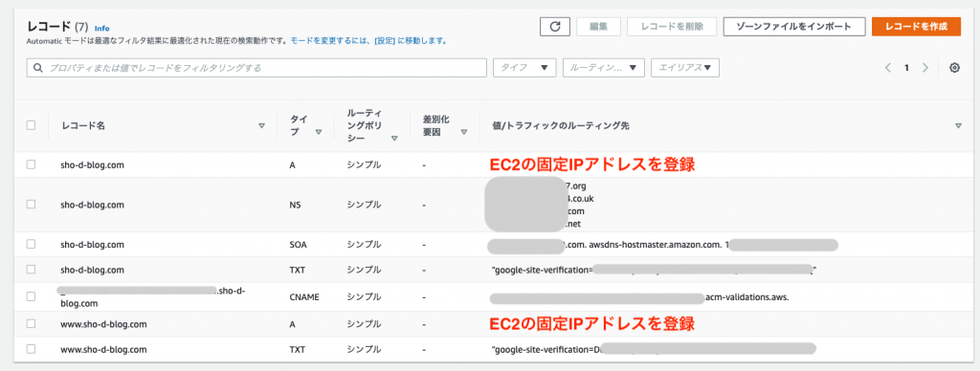Select the www.sho-d-blog.com TXT record checkbox
The height and width of the screenshot is (371, 980).
[32, 349]
